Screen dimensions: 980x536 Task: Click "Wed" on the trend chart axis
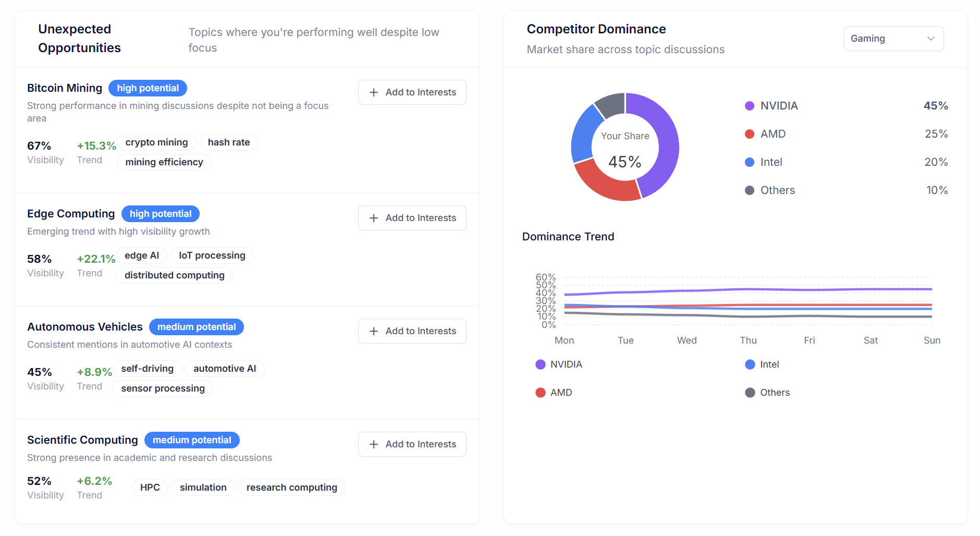687,340
